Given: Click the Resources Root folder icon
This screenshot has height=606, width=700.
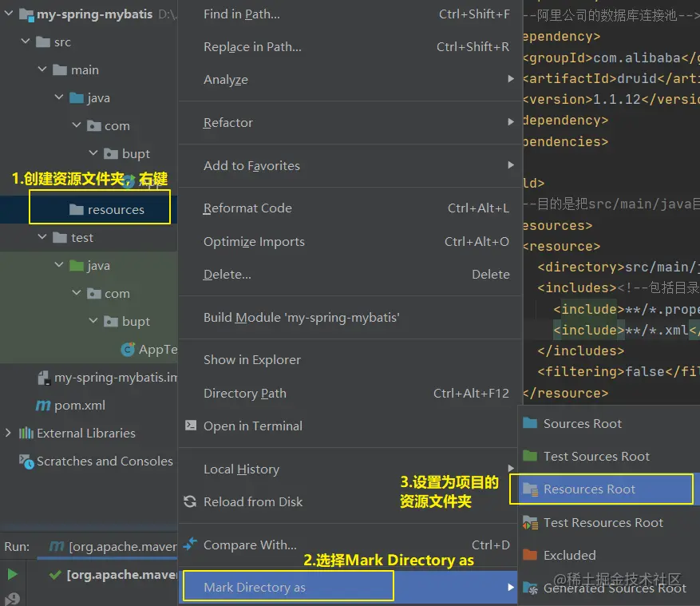Looking at the screenshot, I should (x=530, y=489).
